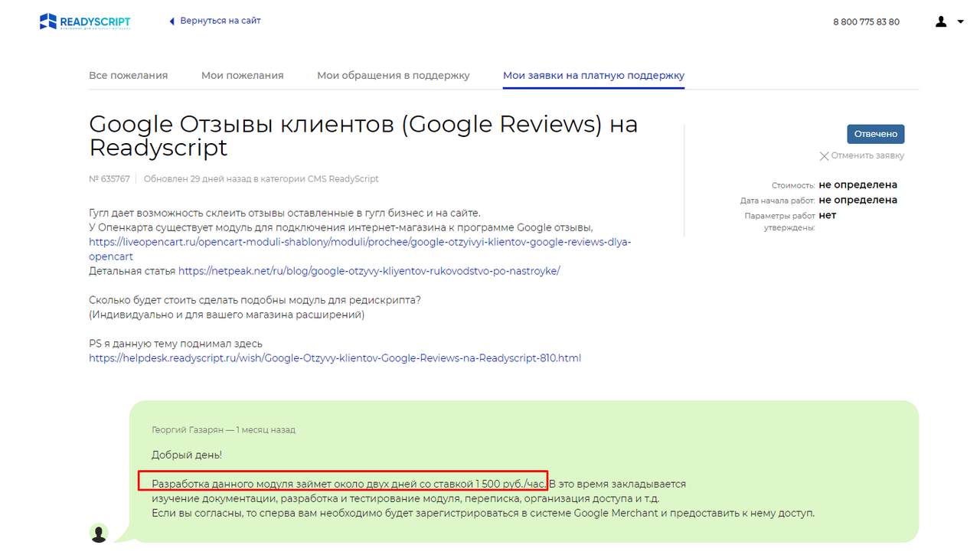Click Георгий Газарян's avatar below the reply
Viewport: 980px width, 558px height.
point(99,533)
